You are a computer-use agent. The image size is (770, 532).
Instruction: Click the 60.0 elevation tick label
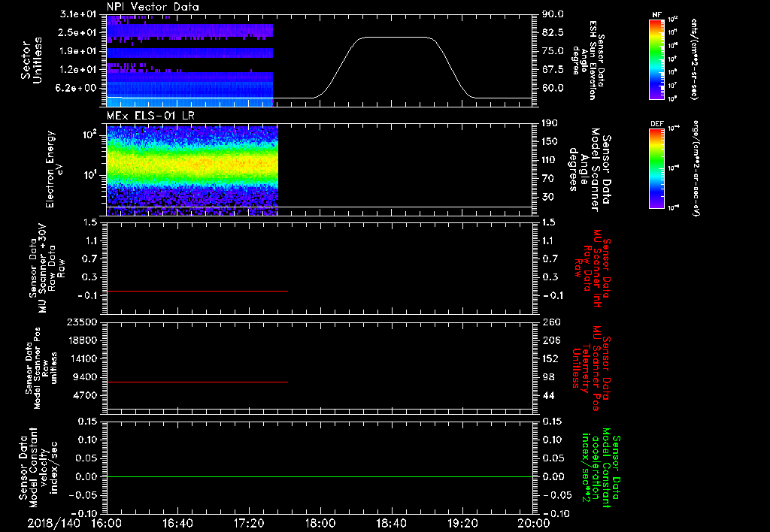pos(553,88)
